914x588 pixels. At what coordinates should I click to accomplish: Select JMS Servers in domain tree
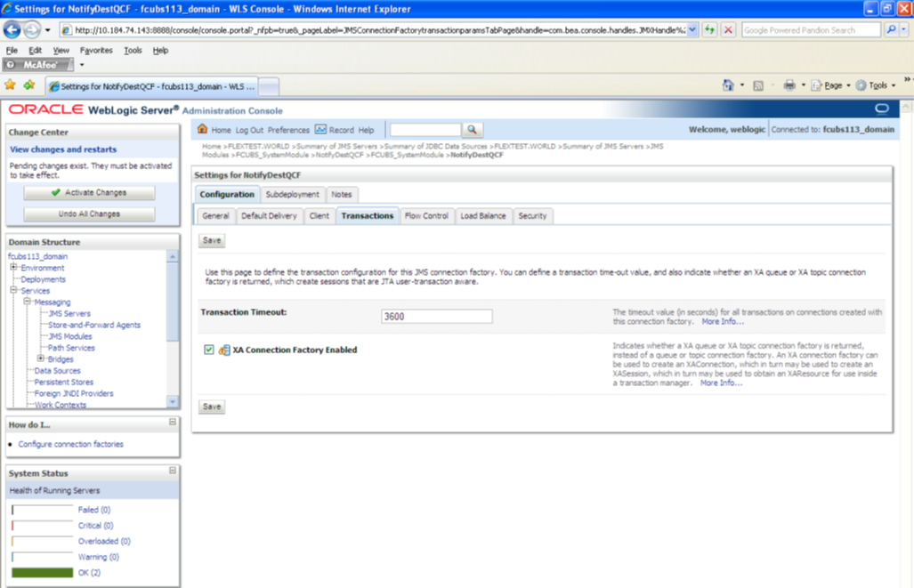69,313
